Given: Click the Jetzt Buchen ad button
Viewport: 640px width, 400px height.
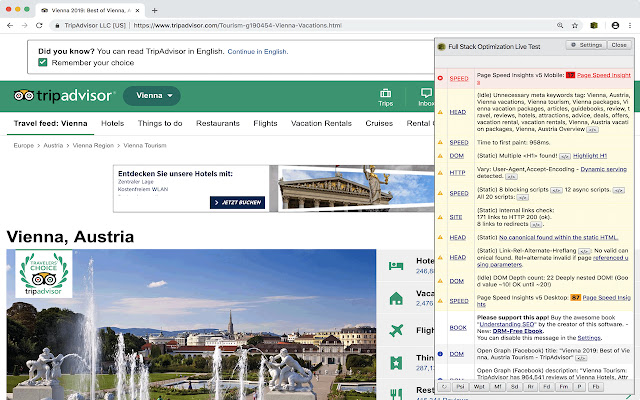Looking at the screenshot, I should pos(238,202).
